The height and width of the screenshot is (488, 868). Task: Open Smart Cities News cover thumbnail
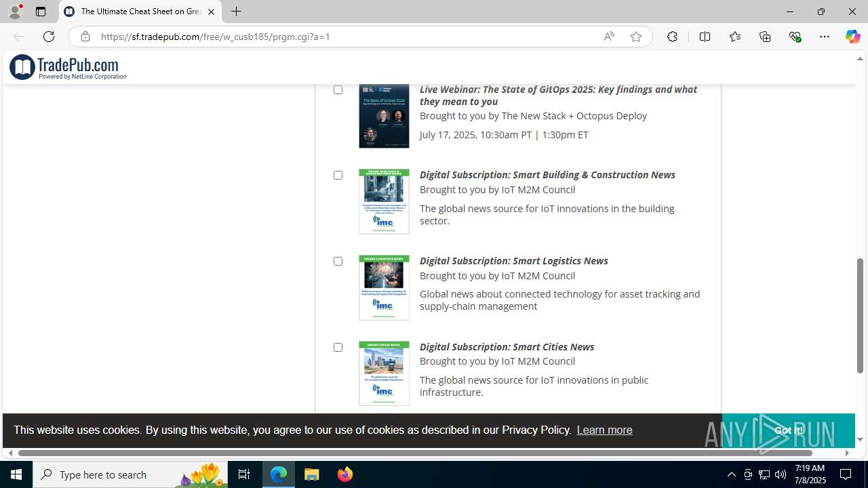click(384, 373)
